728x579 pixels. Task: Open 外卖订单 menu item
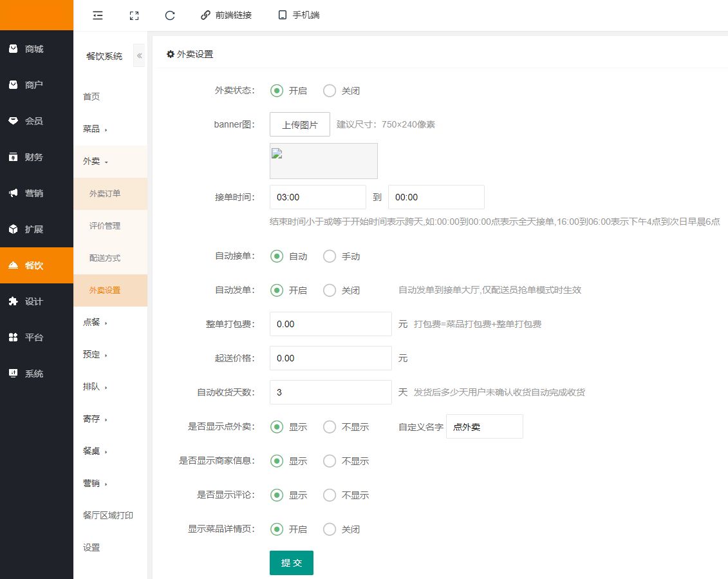click(105, 194)
